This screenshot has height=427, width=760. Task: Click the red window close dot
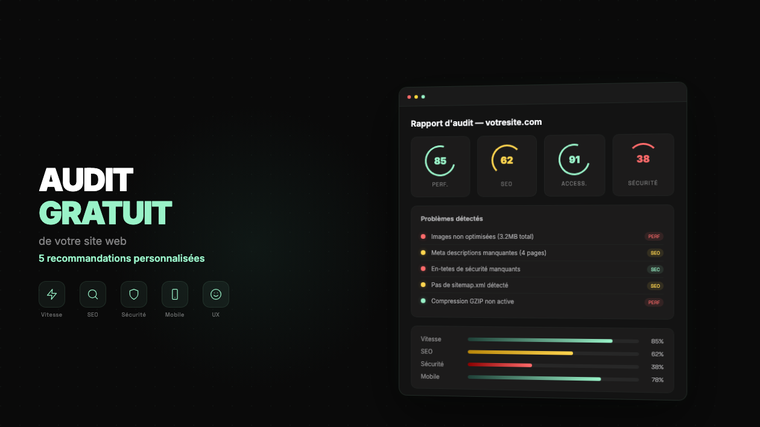(x=409, y=97)
